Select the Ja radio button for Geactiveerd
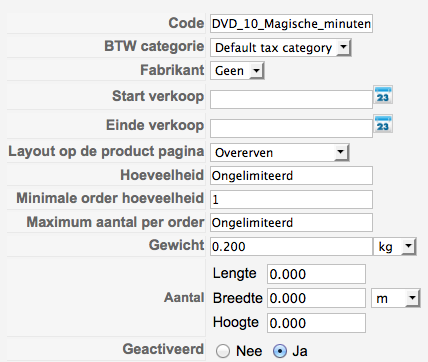 click(x=280, y=351)
